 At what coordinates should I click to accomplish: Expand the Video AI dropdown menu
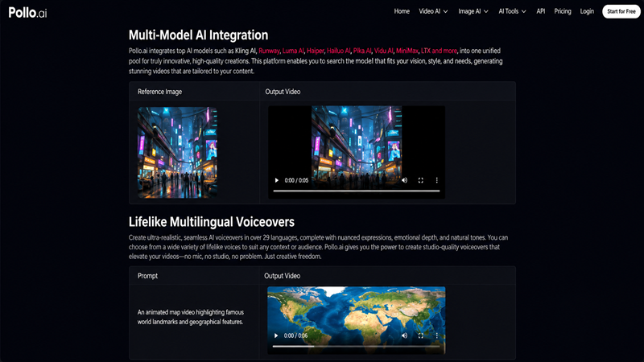point(433,11)
